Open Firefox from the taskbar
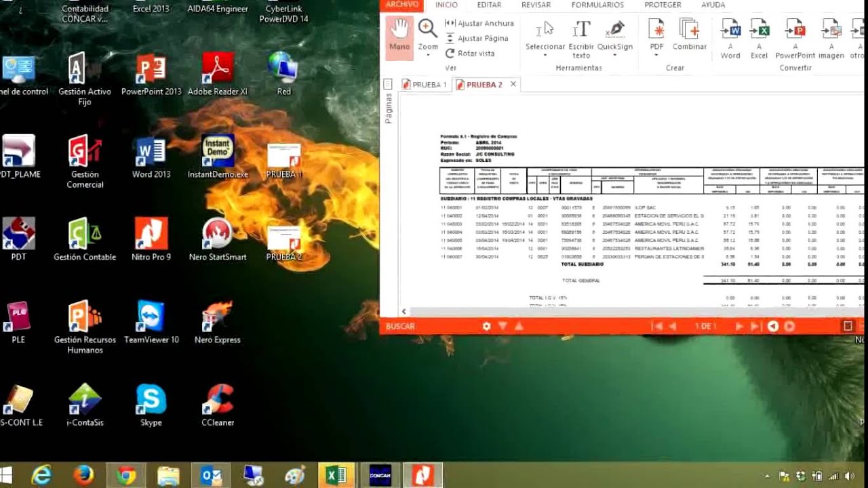868x488 pixels. (83, 476)
